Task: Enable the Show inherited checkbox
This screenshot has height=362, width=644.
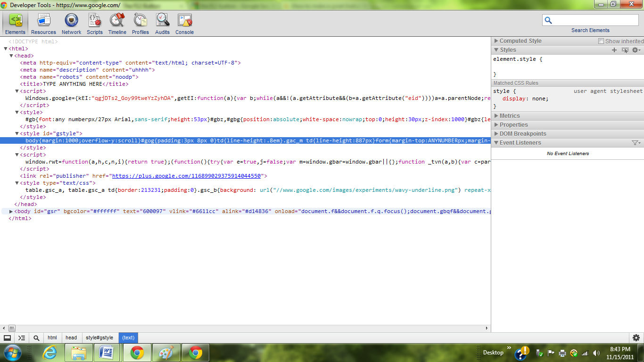Action: pyautogui.click(x=601, y=41)
